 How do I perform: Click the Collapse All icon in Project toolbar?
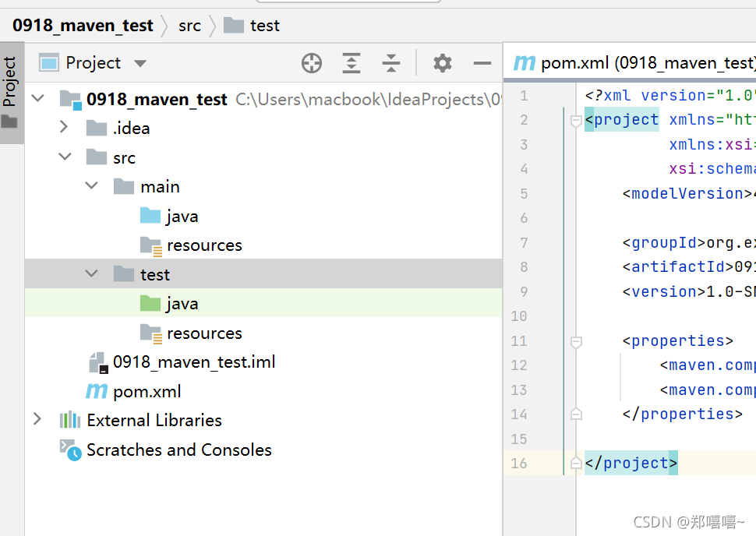tap(391, 63)
